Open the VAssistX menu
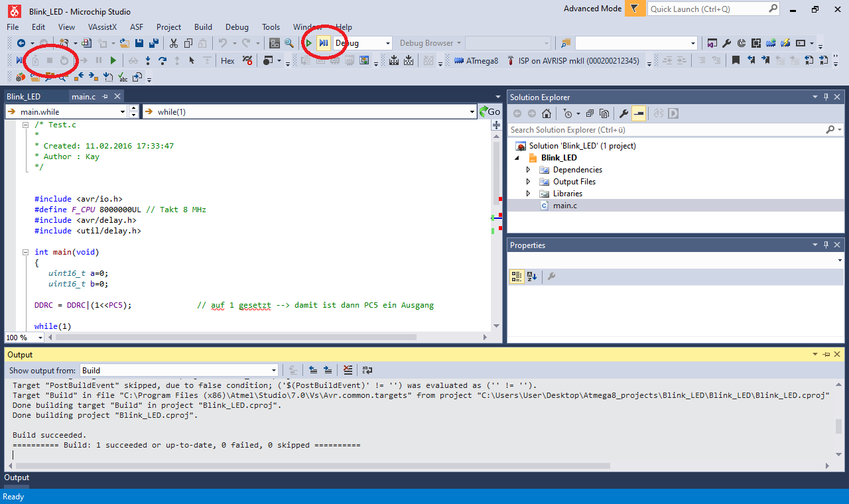The image size is (849, 504). click(x=102, y=27)
